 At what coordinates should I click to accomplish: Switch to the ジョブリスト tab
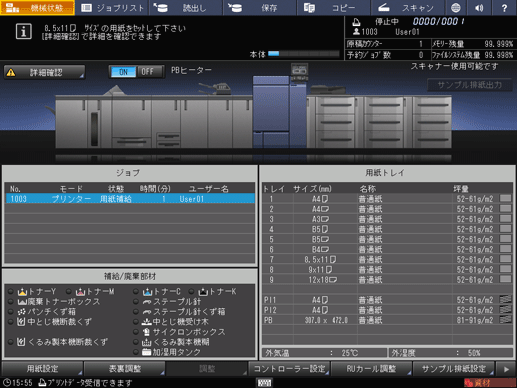click(112, 8)
